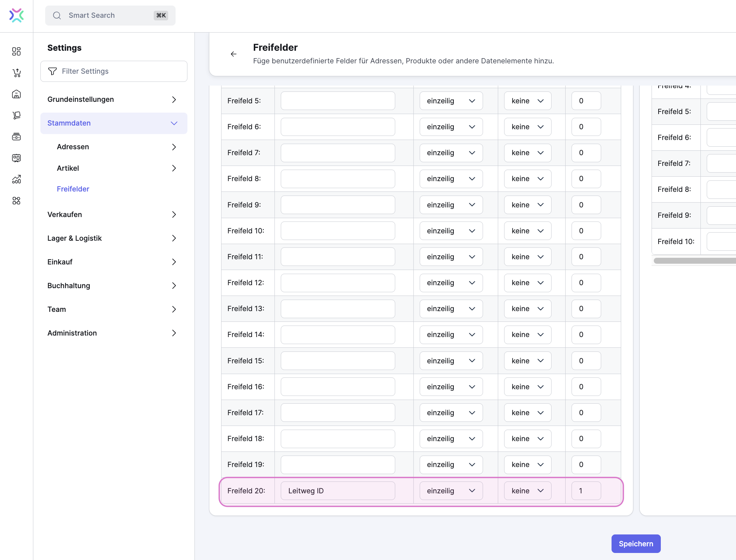
Task: Click horizontal scrollbar in right panel
Action: click(x=695, y=261)
